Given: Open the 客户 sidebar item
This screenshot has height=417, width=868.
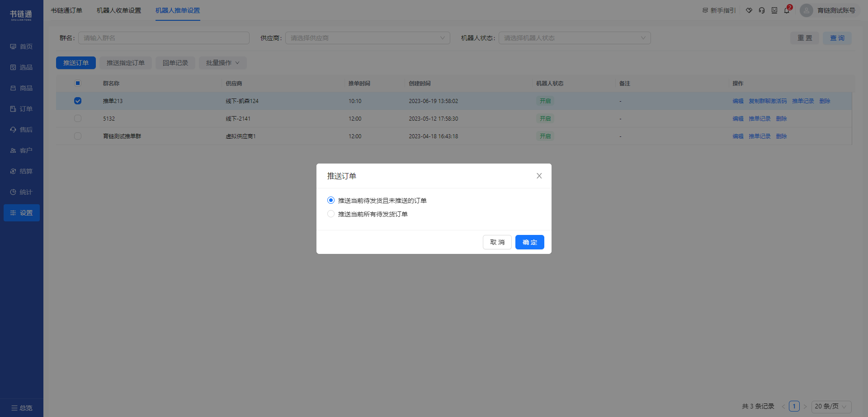Looking at the screenshot, I should [x=22, y=150].
